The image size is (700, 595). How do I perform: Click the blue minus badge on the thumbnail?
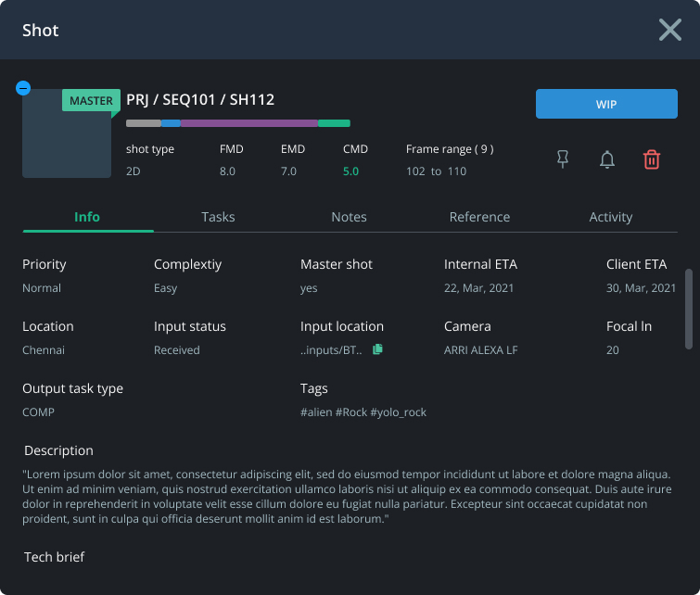[23, 88]
